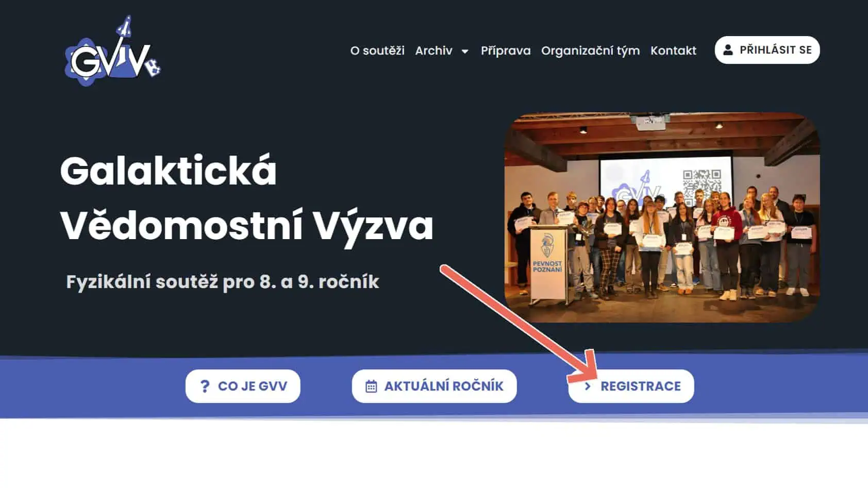Go to the Příprava page

pyautogui.click(x=506, y=51)
